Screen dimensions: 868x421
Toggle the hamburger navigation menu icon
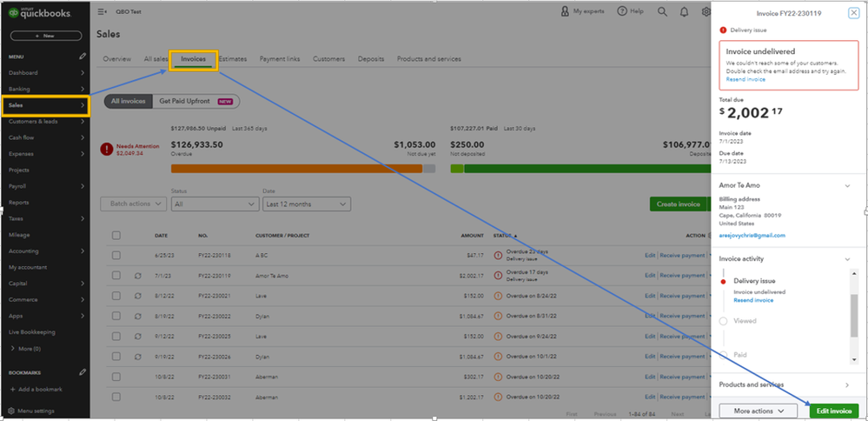pyautogui.click(x=102, y=11)
